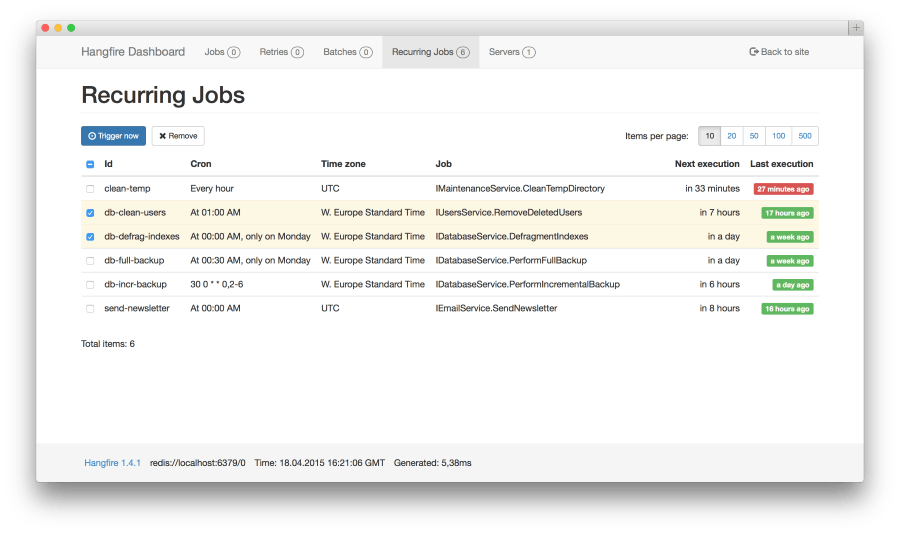Open the Retries tab
This screenshot has width=900, height=534.
click(281, 52)
